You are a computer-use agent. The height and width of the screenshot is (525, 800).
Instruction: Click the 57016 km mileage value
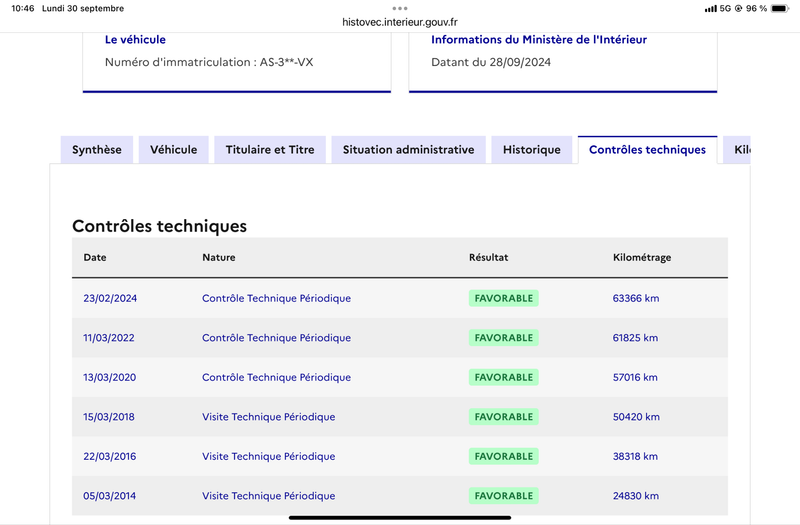pyautogui.click(x=635, y=377)
